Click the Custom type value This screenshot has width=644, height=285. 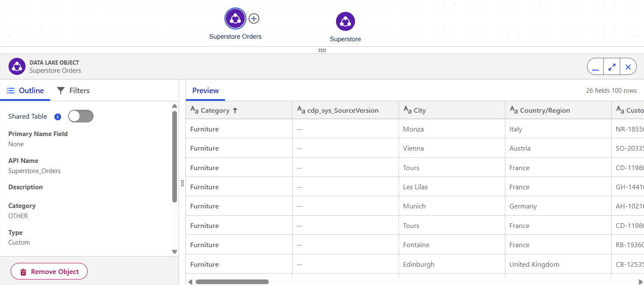point(19,242)
